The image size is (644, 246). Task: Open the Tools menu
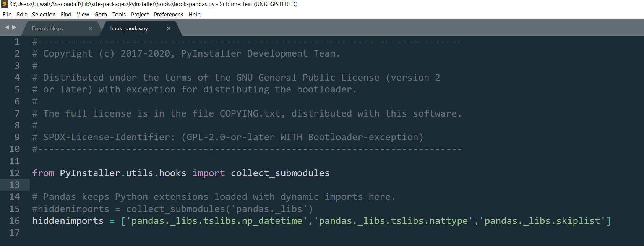click(119, 15)
